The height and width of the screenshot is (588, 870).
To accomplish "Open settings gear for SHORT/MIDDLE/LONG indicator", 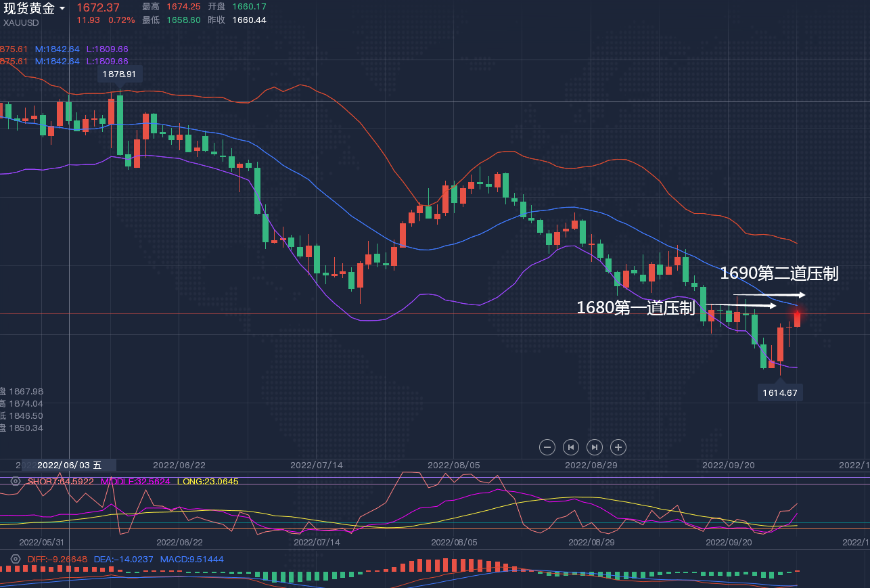I will [16, 481].
